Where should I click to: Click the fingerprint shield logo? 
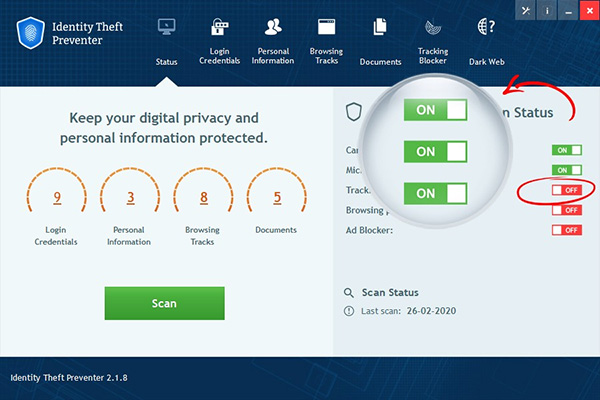pyautogui.click(x=31, y=33)
